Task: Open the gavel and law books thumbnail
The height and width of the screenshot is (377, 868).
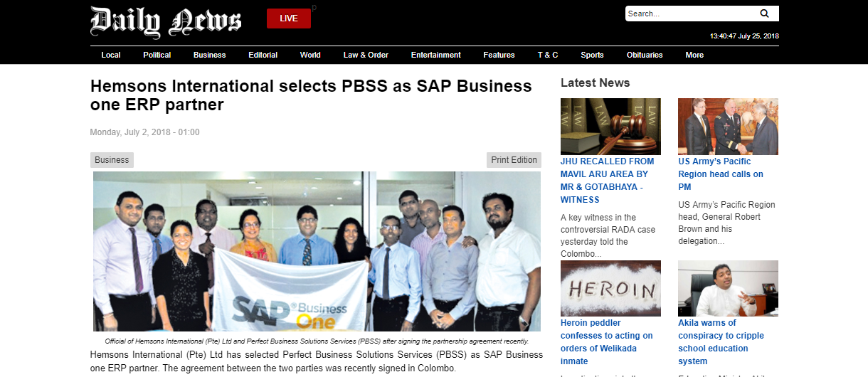Action: click(610, 126)
